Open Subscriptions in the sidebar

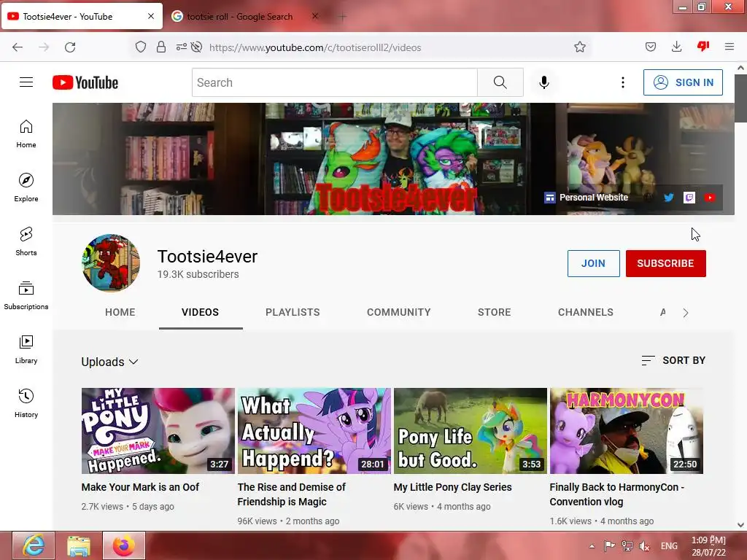26,295
